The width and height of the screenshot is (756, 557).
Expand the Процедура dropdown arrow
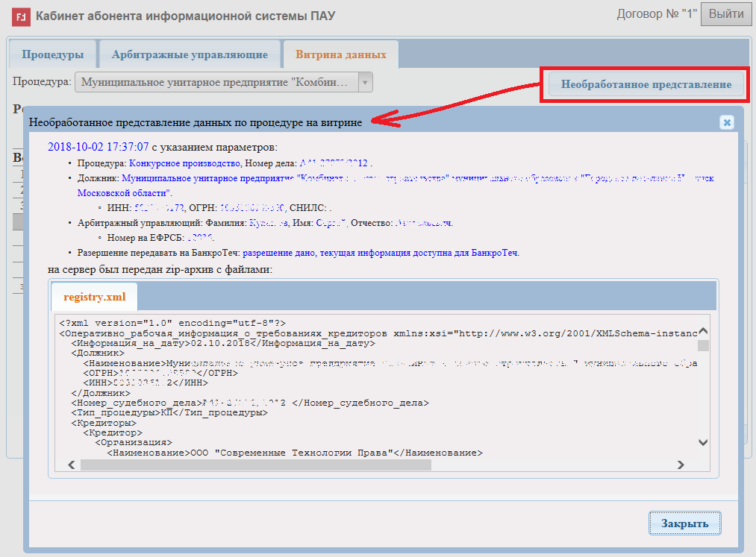365,82
